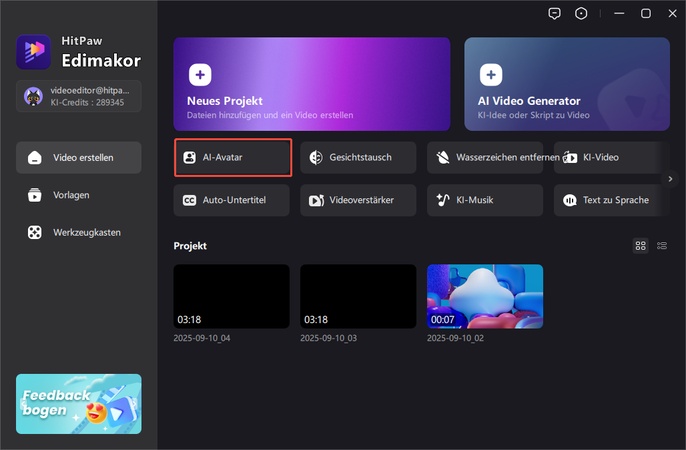
Task: Open the KI-Musik tool
Action: (x=485, y=200)
